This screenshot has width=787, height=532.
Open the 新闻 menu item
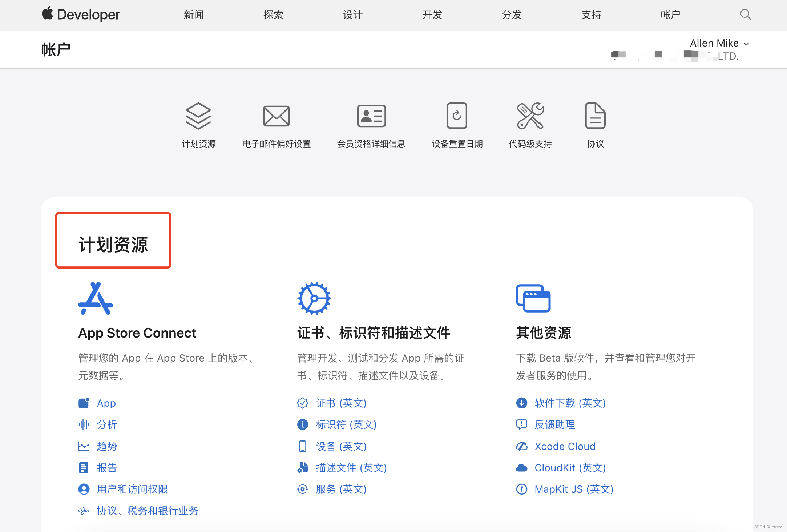194,15
